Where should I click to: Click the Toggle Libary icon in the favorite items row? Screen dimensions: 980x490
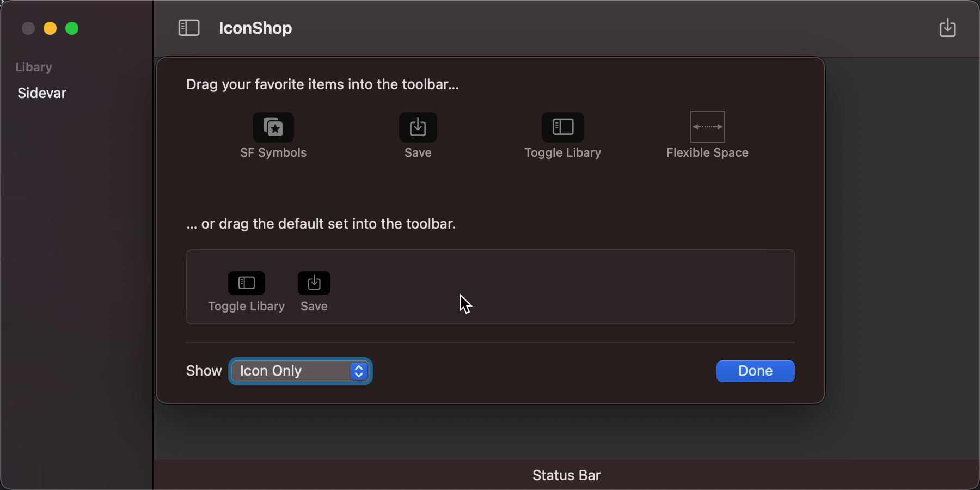[562, 127]
